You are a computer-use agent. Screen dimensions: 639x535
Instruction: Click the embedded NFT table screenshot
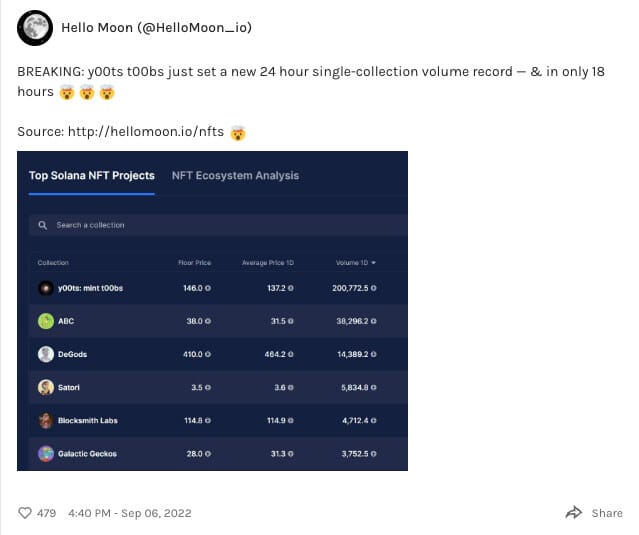tap(212, 340)
